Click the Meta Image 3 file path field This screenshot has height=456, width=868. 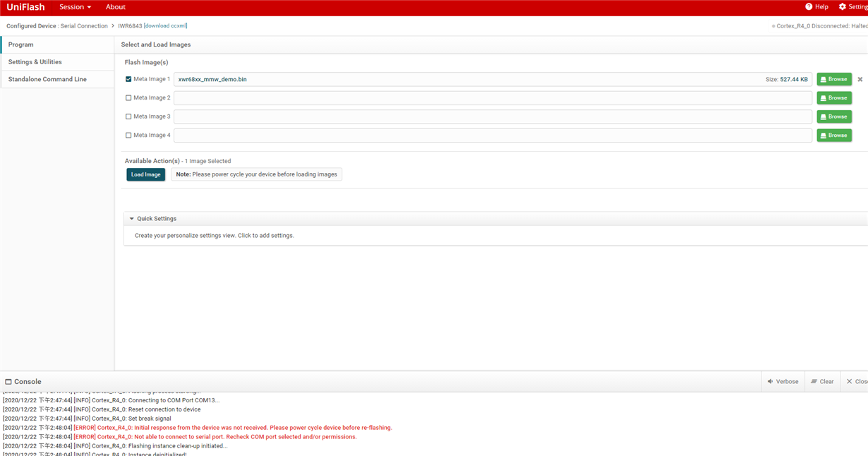pos(493,116)
